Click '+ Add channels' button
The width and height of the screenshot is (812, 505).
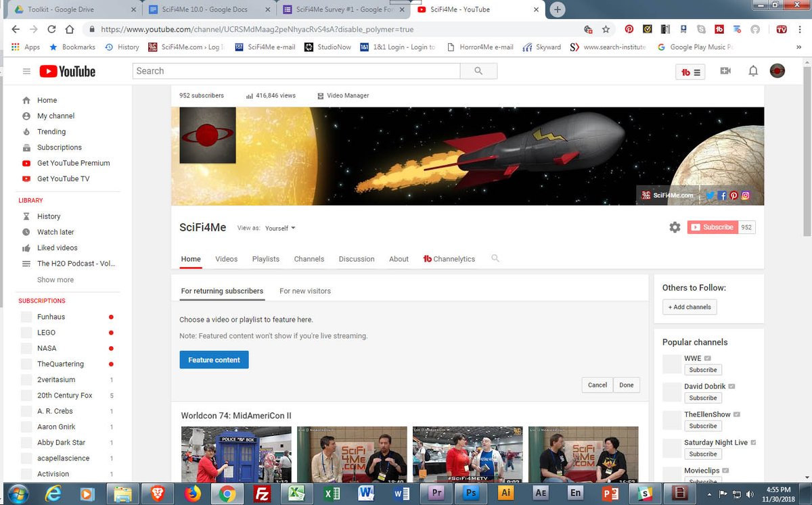click(x=690, y=307)
